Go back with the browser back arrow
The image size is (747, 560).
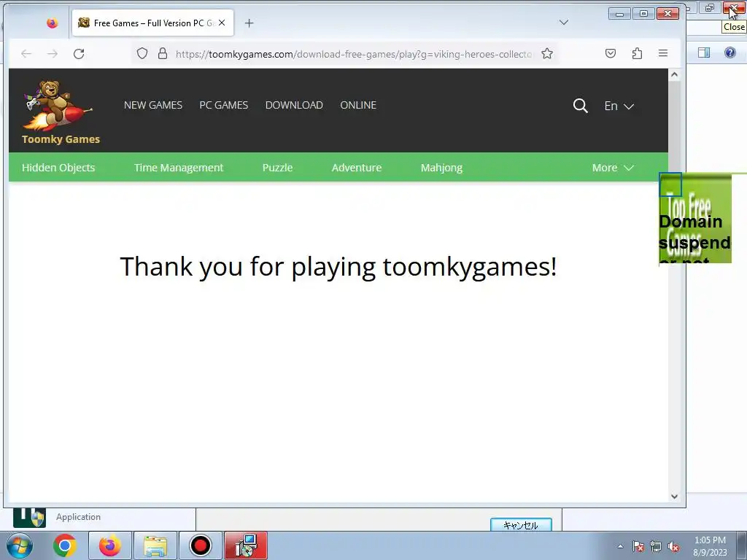26,54
